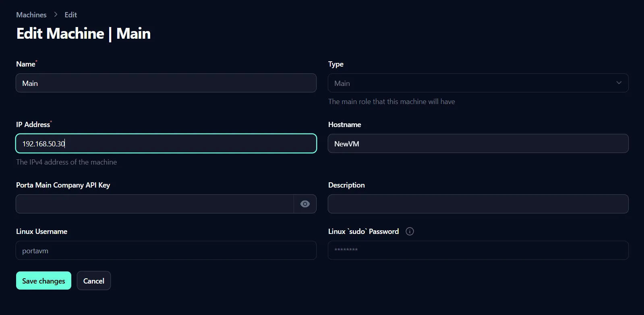The image size is (644, 315).
Task: Click the Linux Username label text
Action: (x=41, y=232)
